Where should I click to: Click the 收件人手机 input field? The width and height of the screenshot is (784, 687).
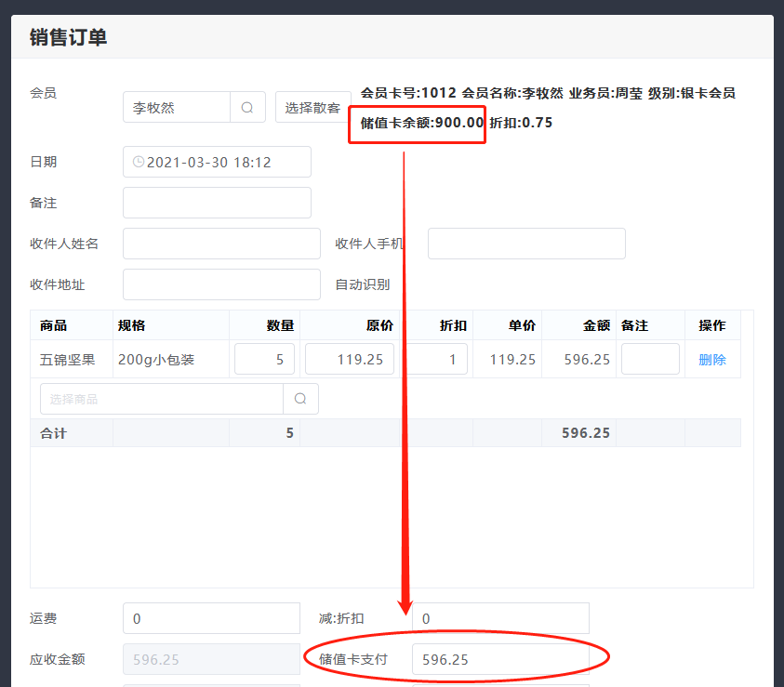pos(526,244)
